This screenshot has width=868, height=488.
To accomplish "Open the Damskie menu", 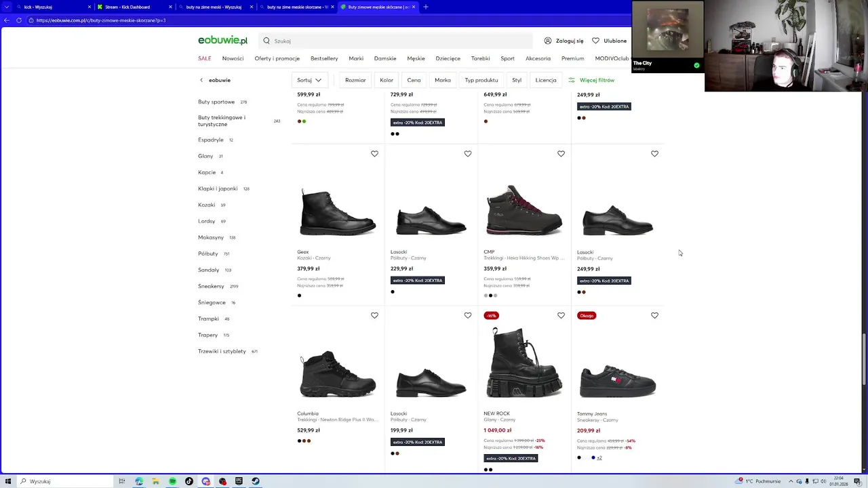I will (385, 58).
